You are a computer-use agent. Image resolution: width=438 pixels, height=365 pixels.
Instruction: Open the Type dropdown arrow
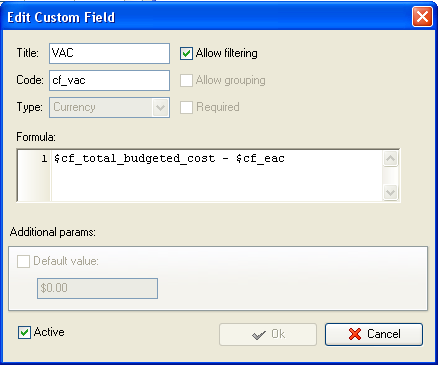(161, 107)
